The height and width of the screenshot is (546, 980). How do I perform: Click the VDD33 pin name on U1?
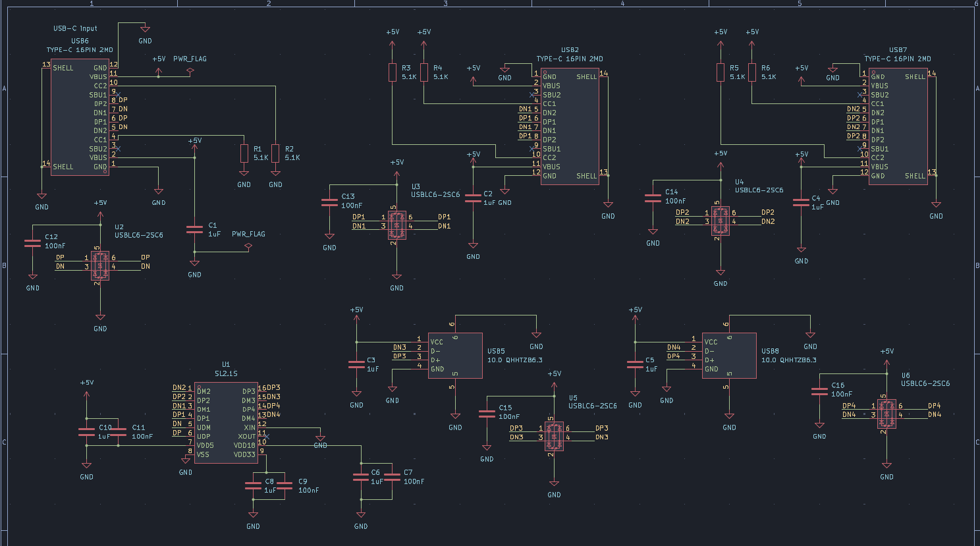click(244, 454)
